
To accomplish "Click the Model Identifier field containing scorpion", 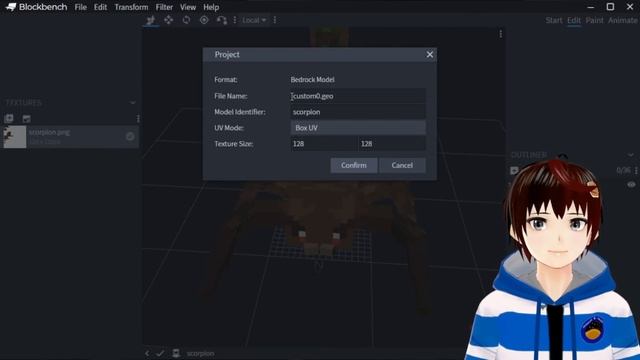I will point(358,112).
